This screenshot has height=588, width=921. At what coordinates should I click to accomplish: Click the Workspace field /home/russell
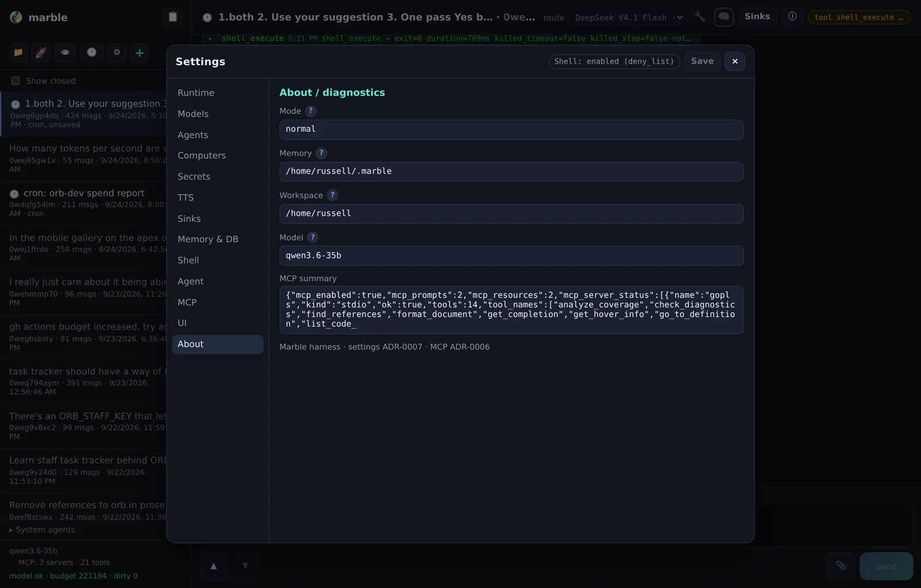[x=511, y=213]
